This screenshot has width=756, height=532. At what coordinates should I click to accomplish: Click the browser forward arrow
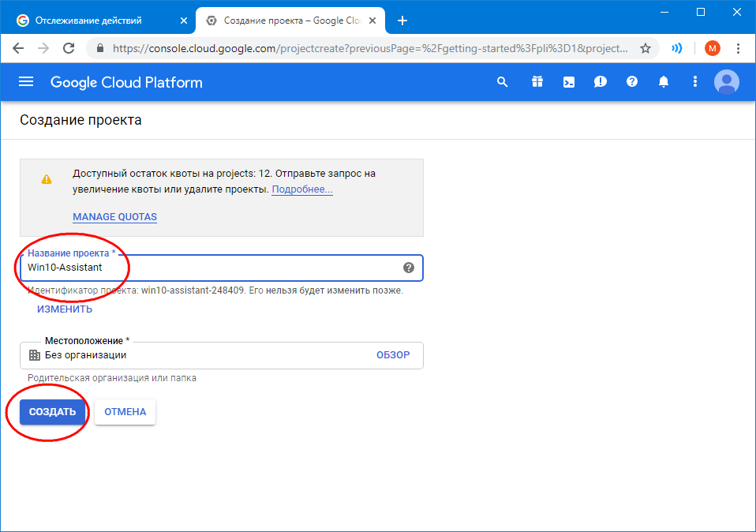point(43,48)
